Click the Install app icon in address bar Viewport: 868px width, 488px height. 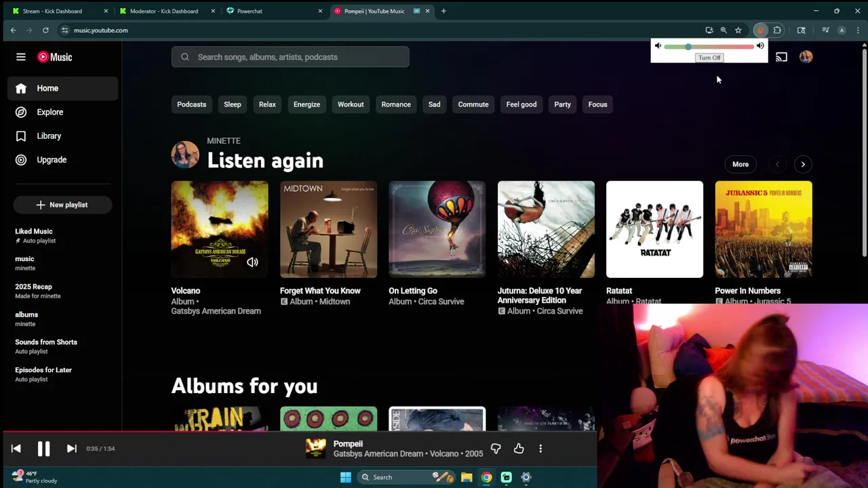click(x=709, y=30)
